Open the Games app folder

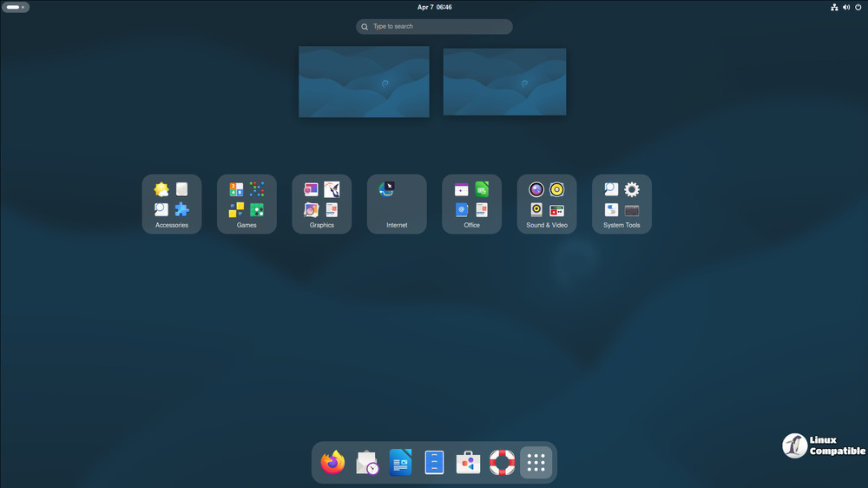(x=247, y=204)
